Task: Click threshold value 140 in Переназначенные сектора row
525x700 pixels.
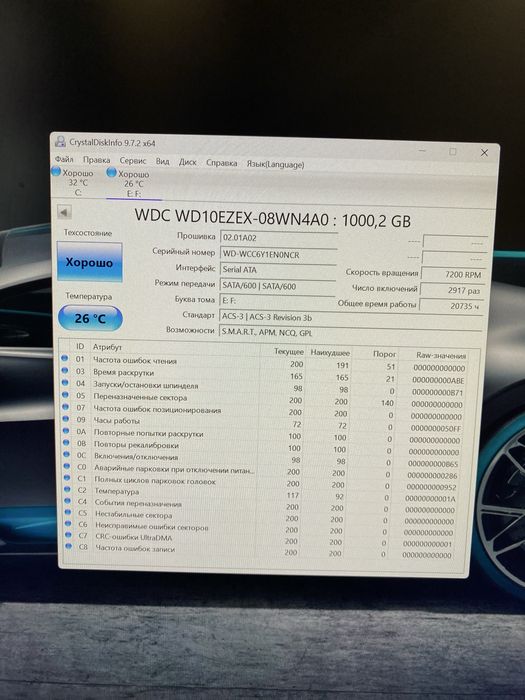Action: coord(387,403)
